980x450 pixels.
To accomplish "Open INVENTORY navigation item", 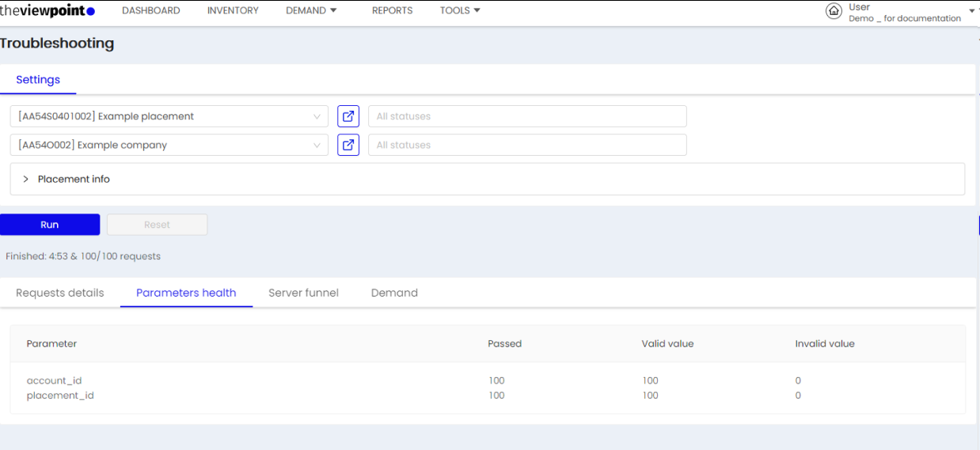I will tap(233, 11).
